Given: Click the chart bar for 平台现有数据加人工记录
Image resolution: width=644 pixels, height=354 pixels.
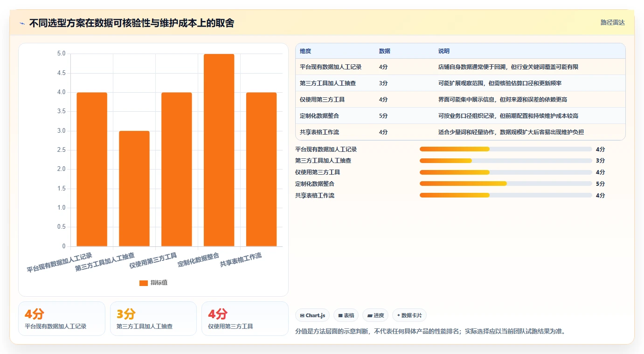Looking at the screenshot, I should 92,170.
